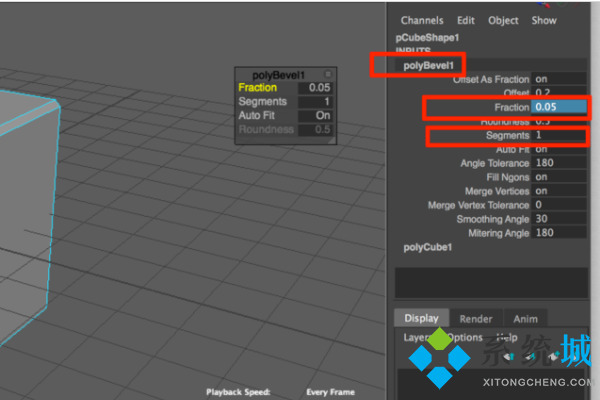
Task: Click the first layer icon under Help
Action: [x=511, y=356]
